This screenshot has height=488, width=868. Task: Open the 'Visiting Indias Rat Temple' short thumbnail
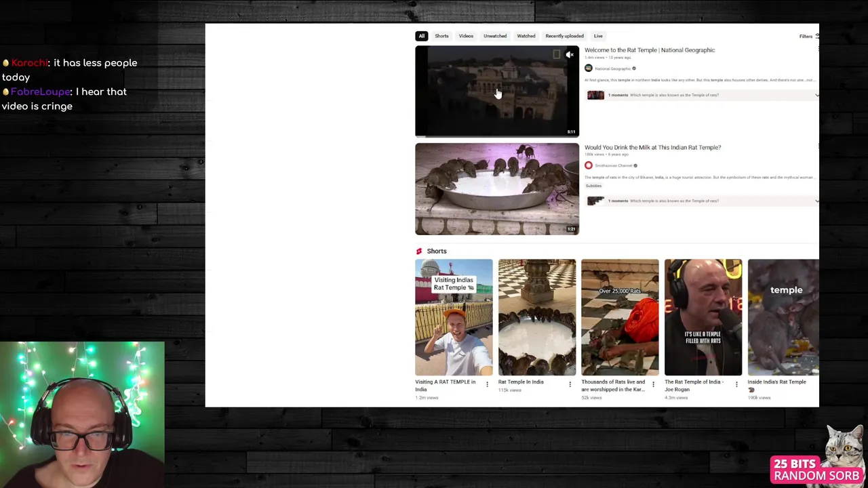point(454,317)
